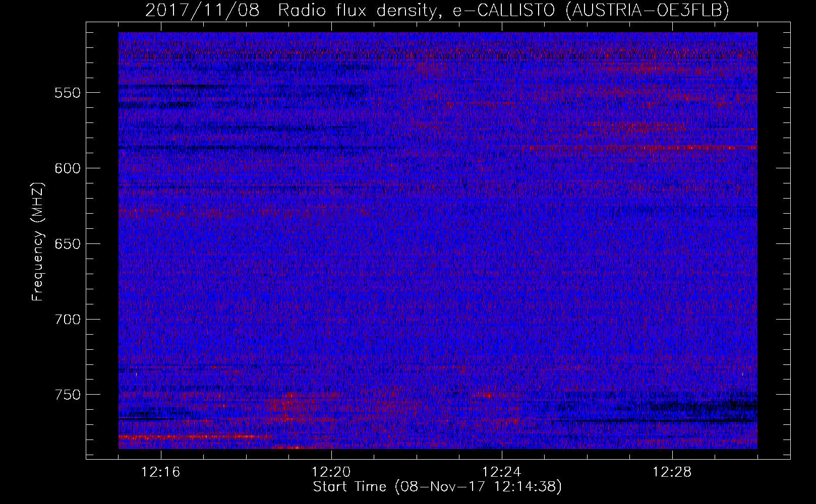Image resolution: width=816 pixels, height=504 pixels.
Task: Click the 'Frequency (MHZ)' axis label
Action: coord(38,242)
